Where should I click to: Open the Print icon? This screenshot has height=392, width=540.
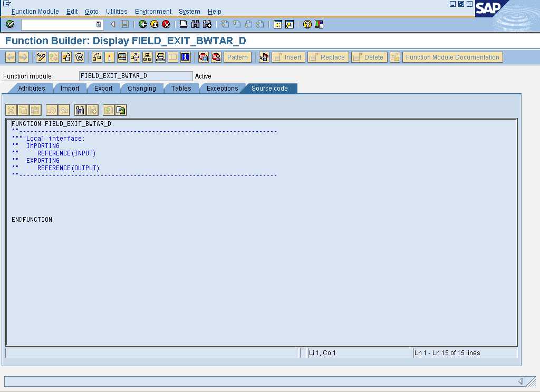[182, 24]
